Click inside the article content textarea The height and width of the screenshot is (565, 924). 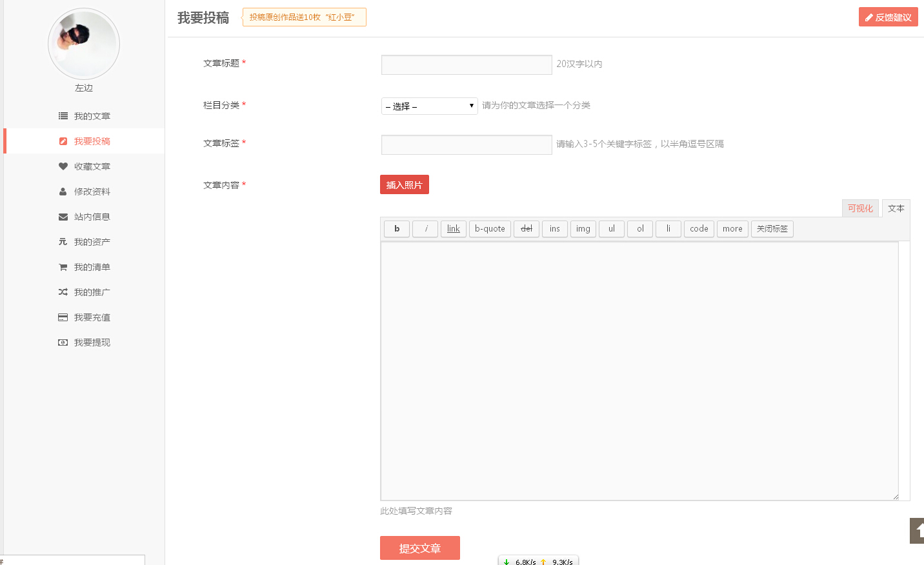click(x=639, y=371)
